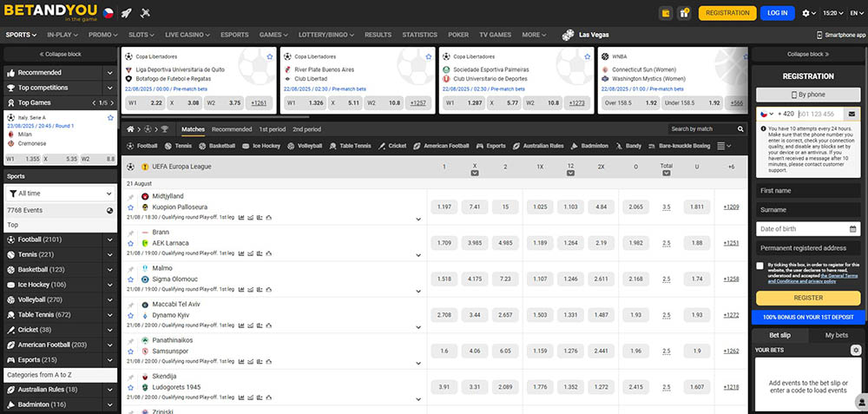Click the bet slip settings gear
The image size is (868, 414).
(856, 350)
